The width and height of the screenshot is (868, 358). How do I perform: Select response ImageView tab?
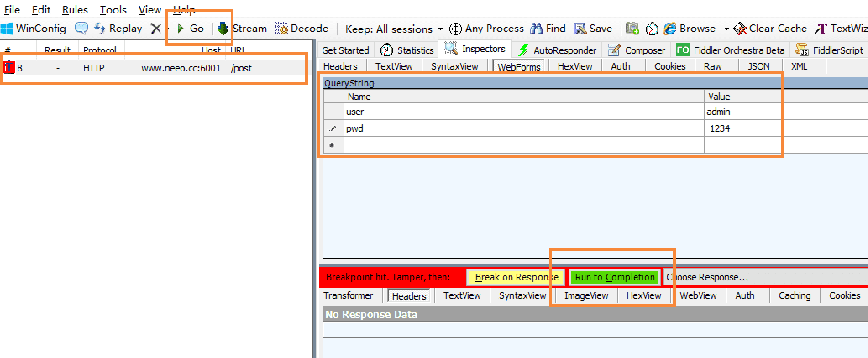click(586, 295)
